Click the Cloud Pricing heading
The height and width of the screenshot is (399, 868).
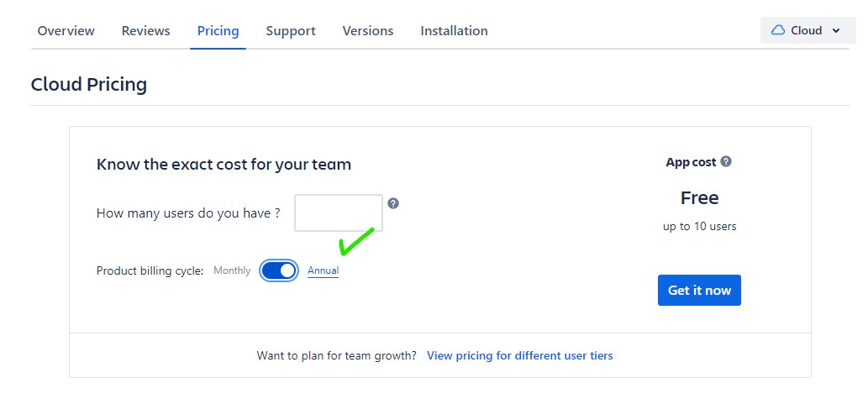(89, 84)
